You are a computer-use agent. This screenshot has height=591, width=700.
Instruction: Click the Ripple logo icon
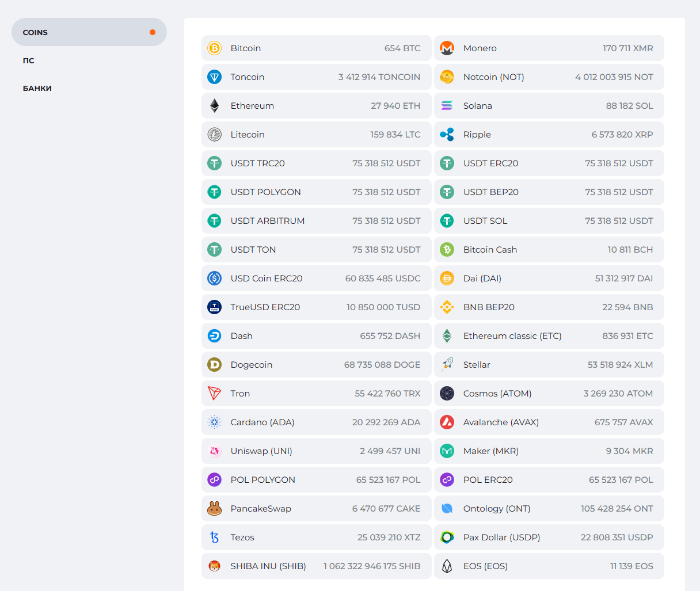447,135
